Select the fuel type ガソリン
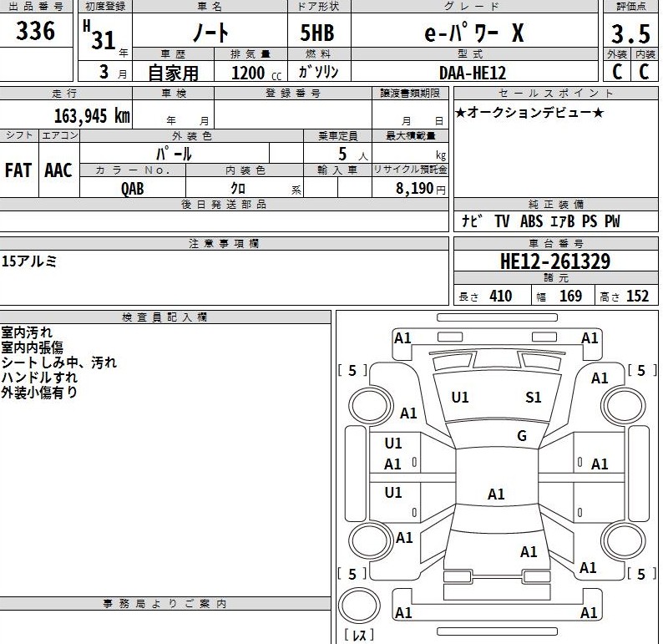 click(319, 72)
